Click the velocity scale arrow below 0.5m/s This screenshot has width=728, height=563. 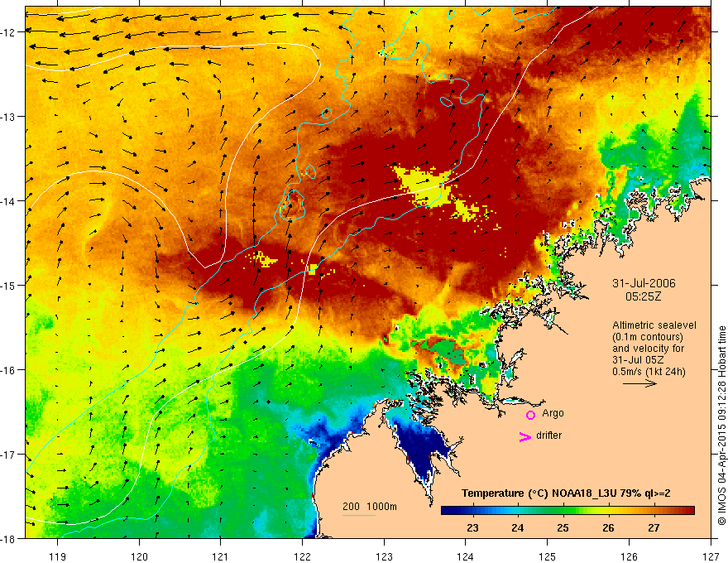coord(639,383)
